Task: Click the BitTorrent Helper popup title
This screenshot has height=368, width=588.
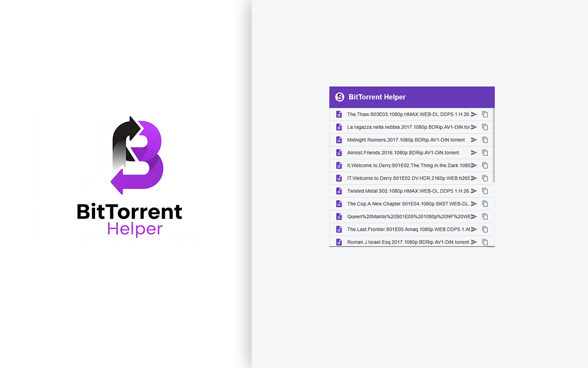Action: [x=377, y=97]
